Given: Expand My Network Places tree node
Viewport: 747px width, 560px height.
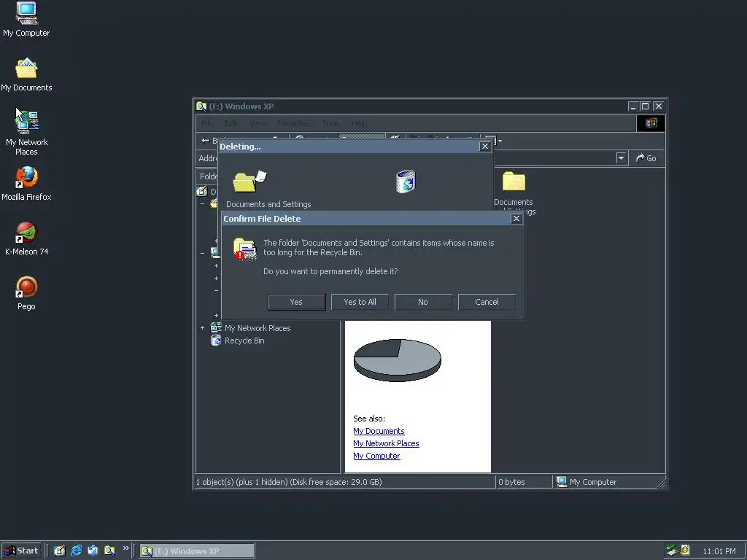Looking at the screenshot, I should [203, 327].
